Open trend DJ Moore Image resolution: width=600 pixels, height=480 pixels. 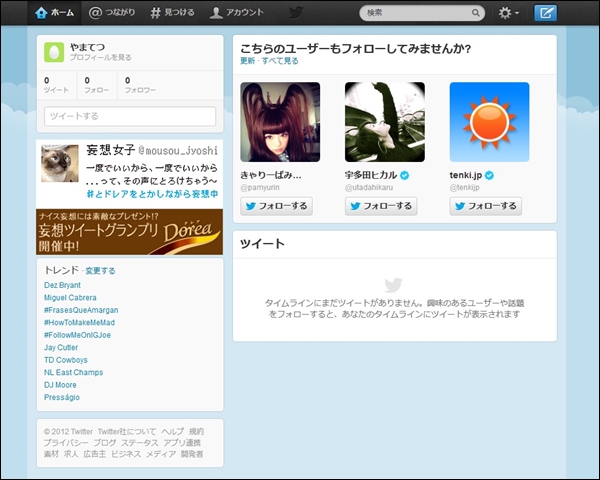point(60,385)
